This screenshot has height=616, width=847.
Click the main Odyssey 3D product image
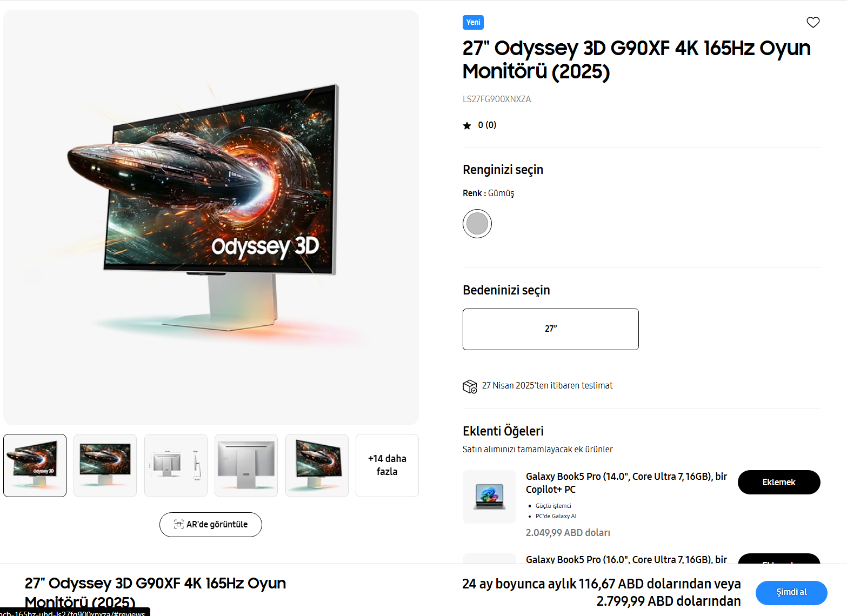coord(211,217)
